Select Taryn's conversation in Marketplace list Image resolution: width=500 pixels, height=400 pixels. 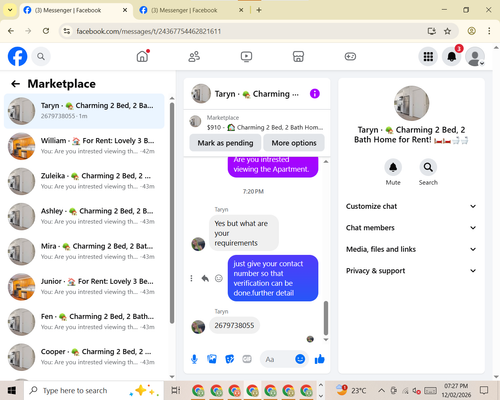(x=84, y=111)
